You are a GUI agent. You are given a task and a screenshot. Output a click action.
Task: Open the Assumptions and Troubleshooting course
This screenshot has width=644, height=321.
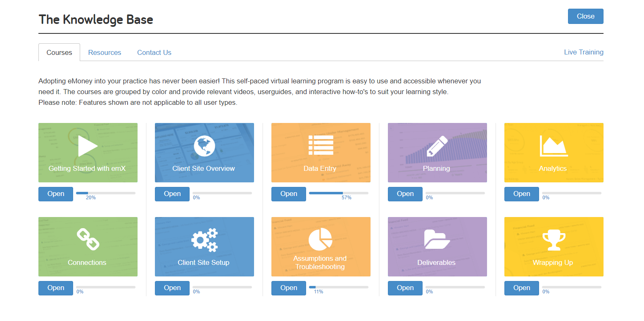pos(289,288)
